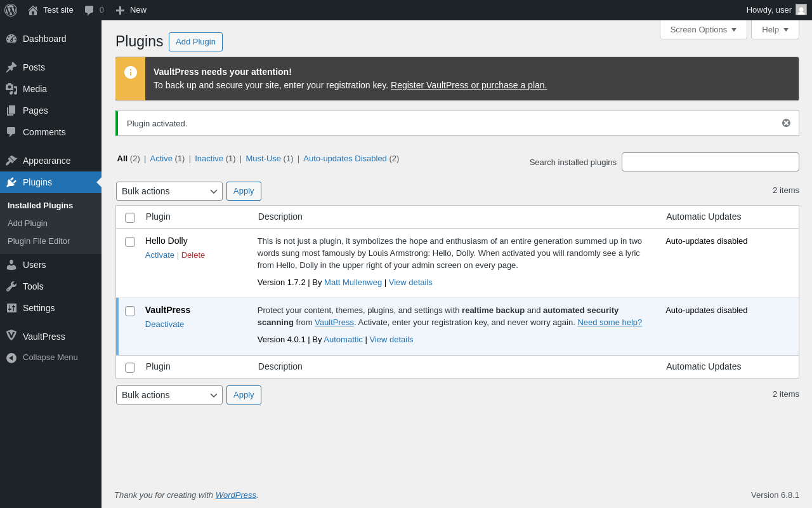Click the Media library icon

click(11, 89)
